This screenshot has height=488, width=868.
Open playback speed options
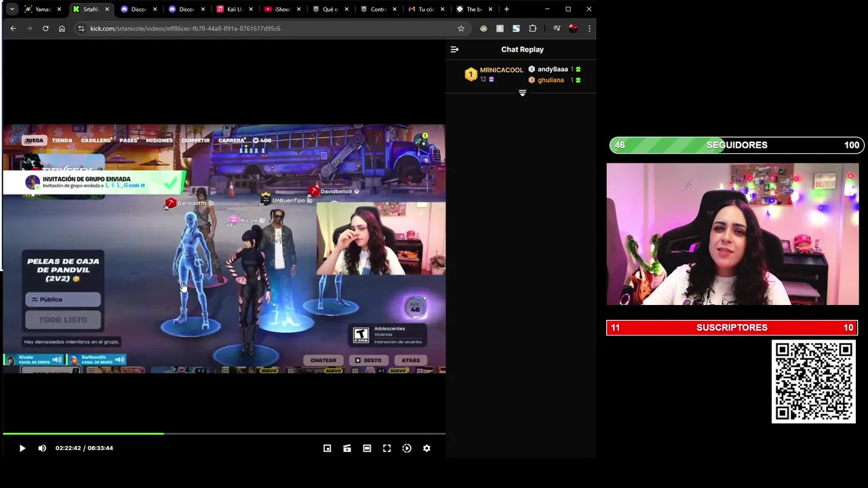pyautogui.click(x=407, y=448)
